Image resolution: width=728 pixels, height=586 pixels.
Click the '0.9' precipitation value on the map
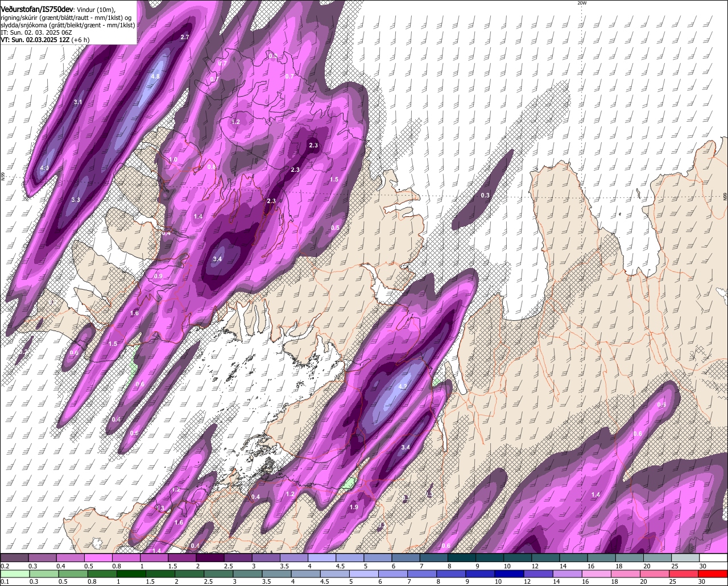[158, 276]
